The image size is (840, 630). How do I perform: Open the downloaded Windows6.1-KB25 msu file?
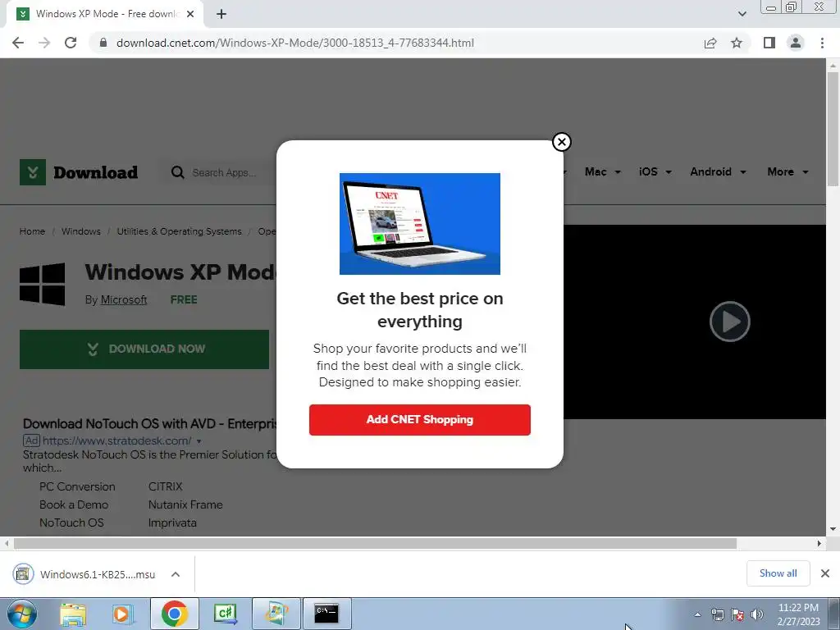[85, 574]
